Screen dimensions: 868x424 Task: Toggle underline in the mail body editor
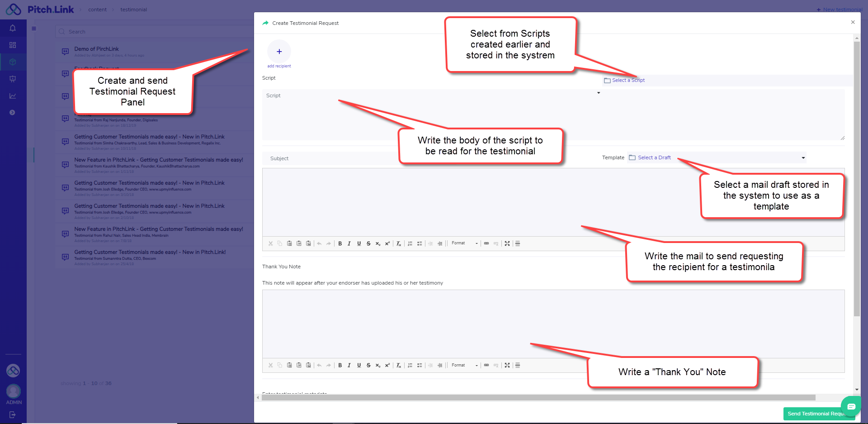pos(359,243)
